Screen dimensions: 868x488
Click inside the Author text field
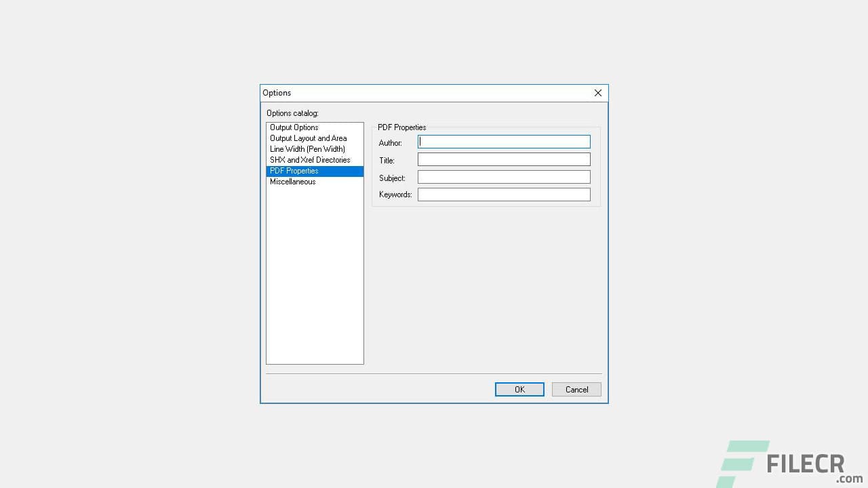click(503, 142)
